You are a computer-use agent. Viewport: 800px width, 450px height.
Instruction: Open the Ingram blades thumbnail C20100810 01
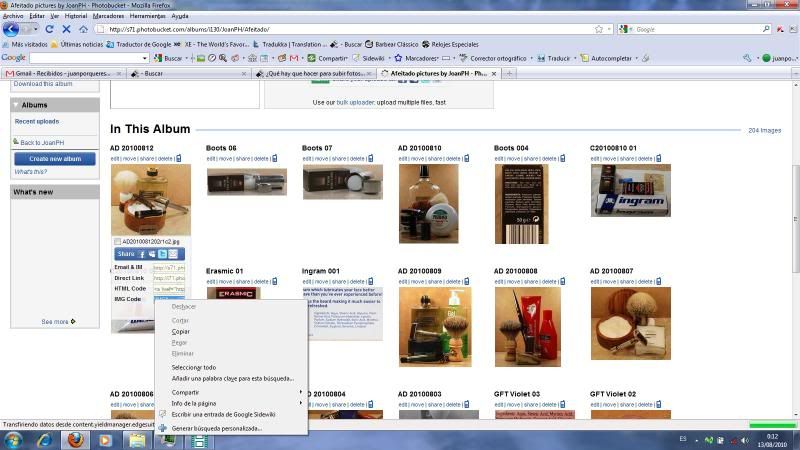[x=631, y=190]
